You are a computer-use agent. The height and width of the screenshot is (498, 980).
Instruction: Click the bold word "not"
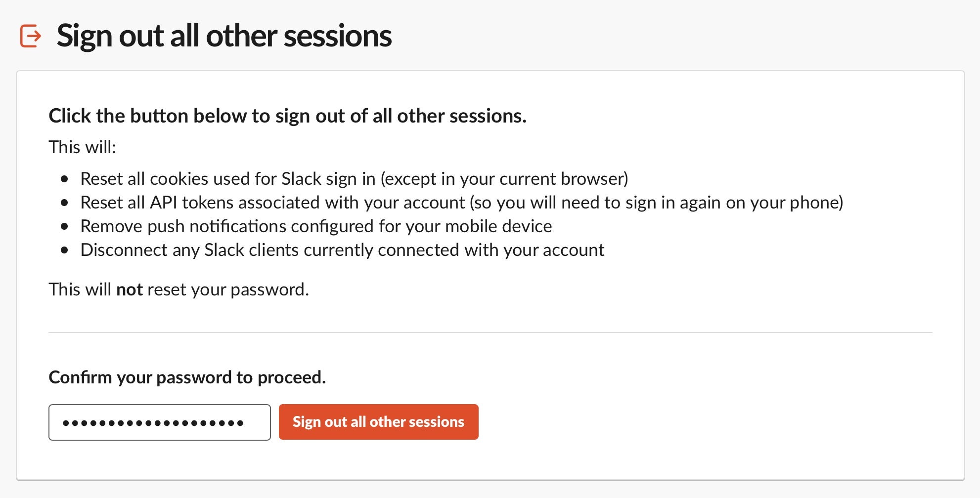pyautogui.click(x=130, y=290)
